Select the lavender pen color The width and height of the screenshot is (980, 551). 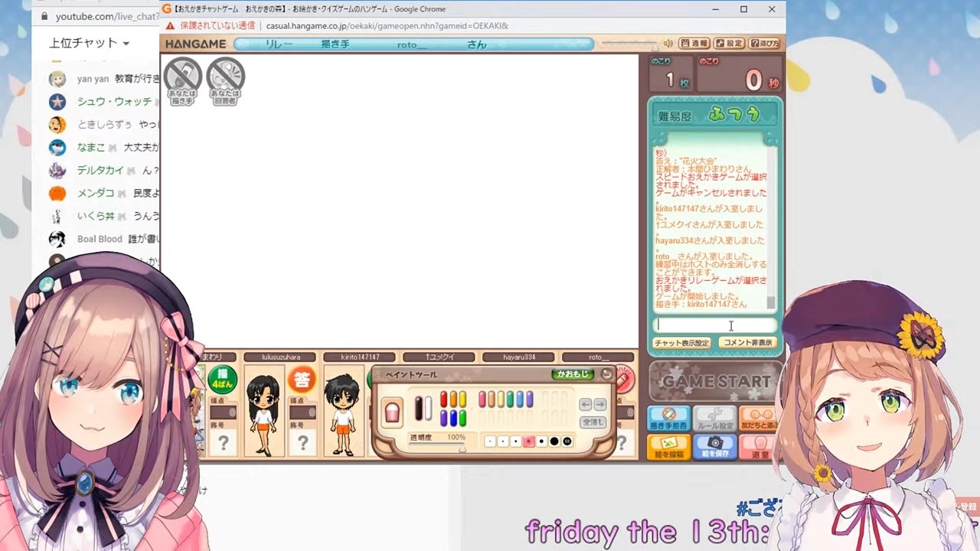[x=529, y=399]
